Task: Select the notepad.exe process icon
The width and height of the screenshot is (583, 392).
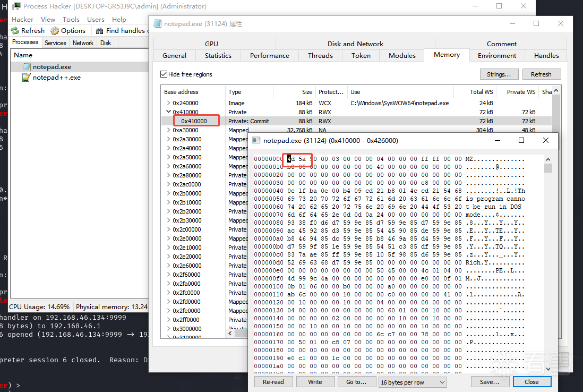Action: (x=27, y=67)
